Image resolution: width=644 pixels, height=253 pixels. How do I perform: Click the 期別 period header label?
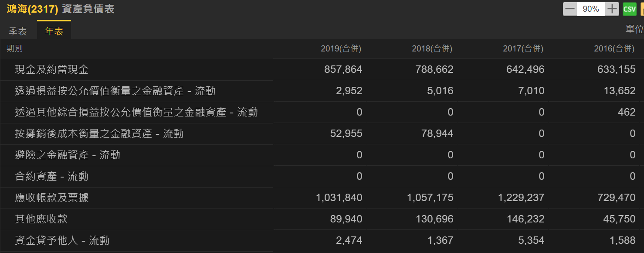[x=15, y=49]
